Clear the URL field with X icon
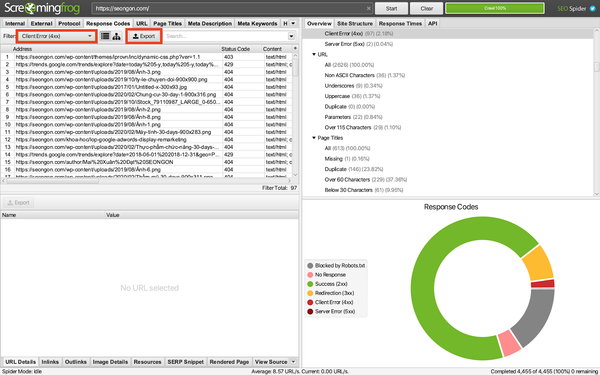The width and height of the screenshot is (600, 375). coord(368,8)
